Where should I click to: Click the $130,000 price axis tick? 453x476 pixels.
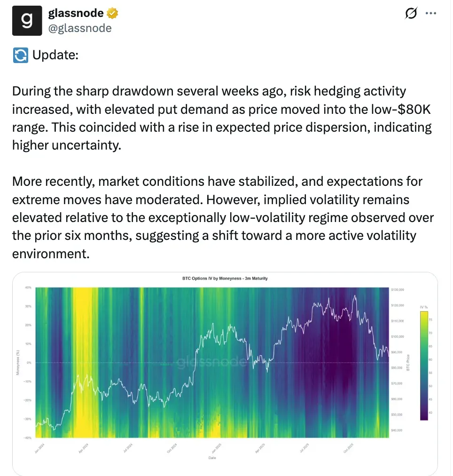[x=398, y=290]
